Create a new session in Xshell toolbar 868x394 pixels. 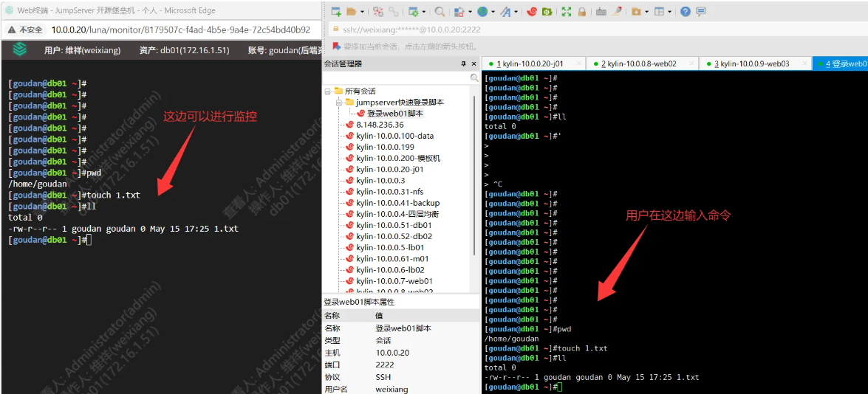pyautogui.click(x=336, y=12)
